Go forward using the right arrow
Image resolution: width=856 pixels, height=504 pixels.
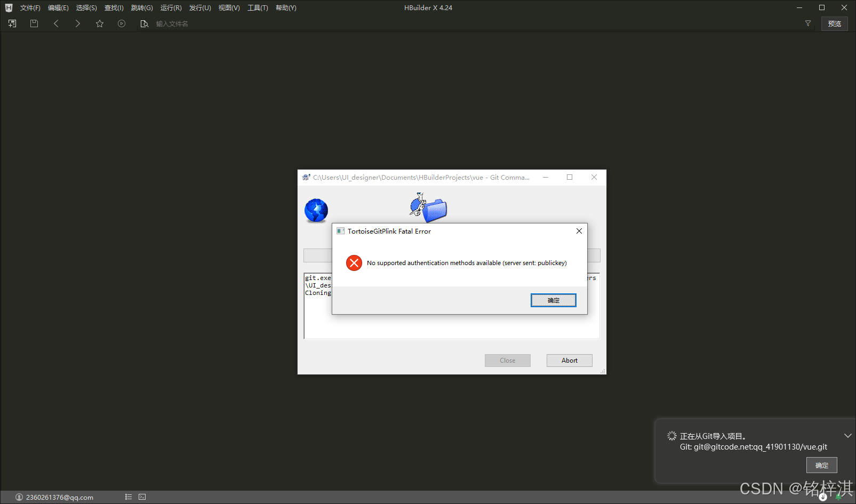78,23
